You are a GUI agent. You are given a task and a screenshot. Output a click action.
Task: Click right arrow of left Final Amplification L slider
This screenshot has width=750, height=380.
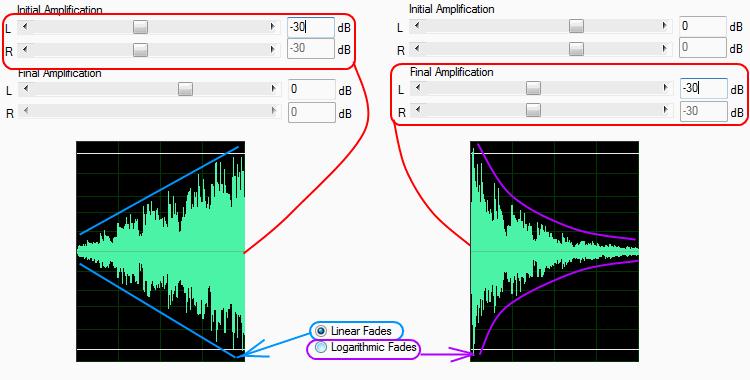click(274, 89)
